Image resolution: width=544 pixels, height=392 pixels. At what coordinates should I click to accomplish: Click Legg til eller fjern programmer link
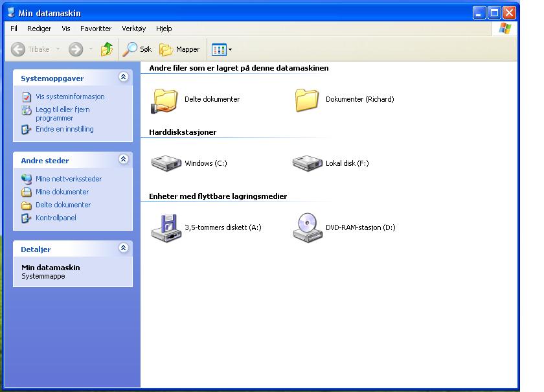tap(63, 114)
